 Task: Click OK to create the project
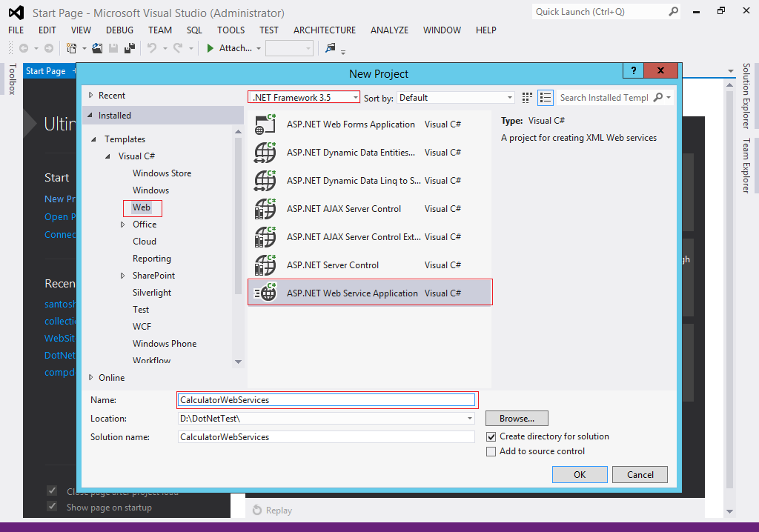pos(580,475)
